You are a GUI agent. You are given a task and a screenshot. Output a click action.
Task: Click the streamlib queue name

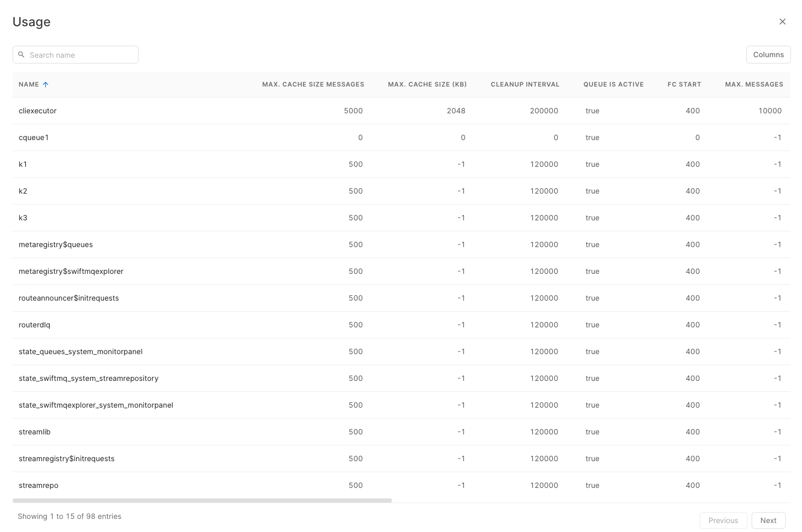click(35, 432)
